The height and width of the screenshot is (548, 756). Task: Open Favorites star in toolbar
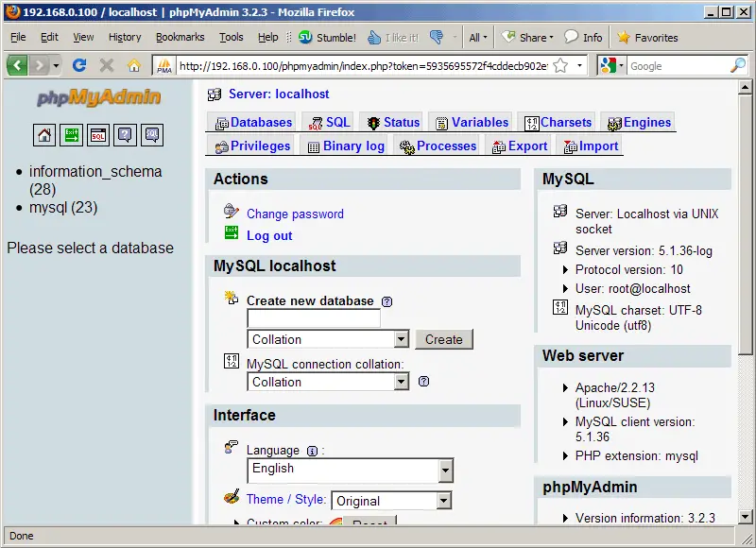647,37
